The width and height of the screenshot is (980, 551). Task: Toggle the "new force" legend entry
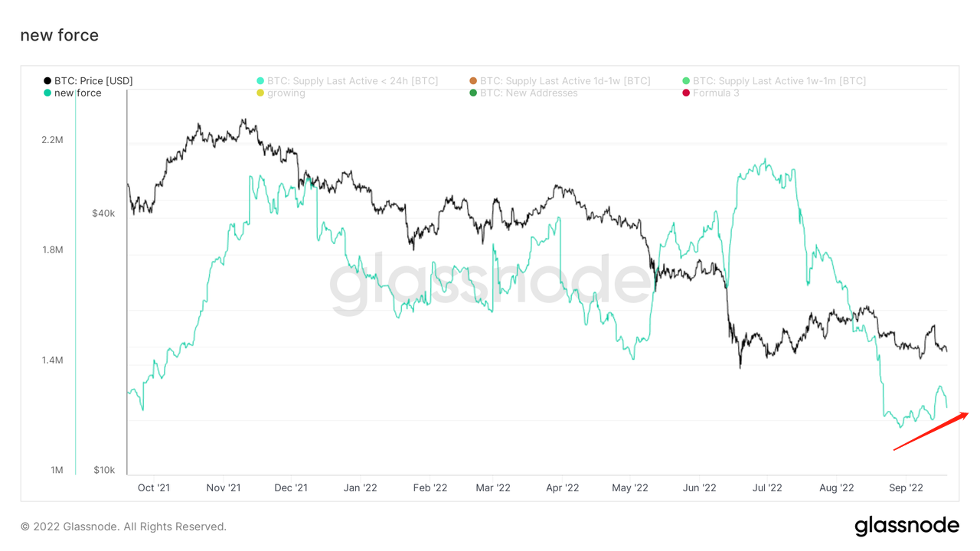77,93
